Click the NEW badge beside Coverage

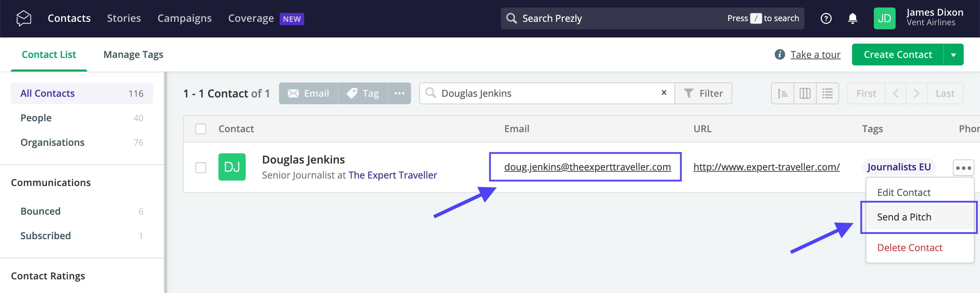291,19
